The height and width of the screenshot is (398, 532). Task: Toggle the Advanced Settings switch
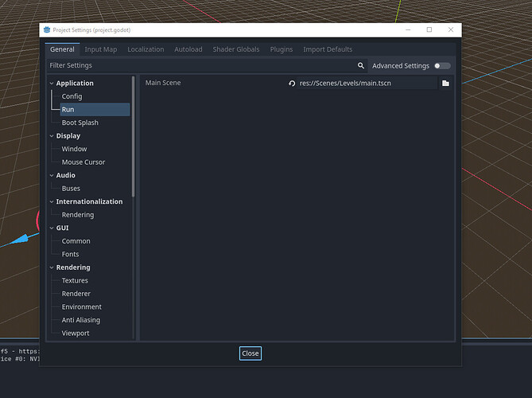[x=441, y=66]
